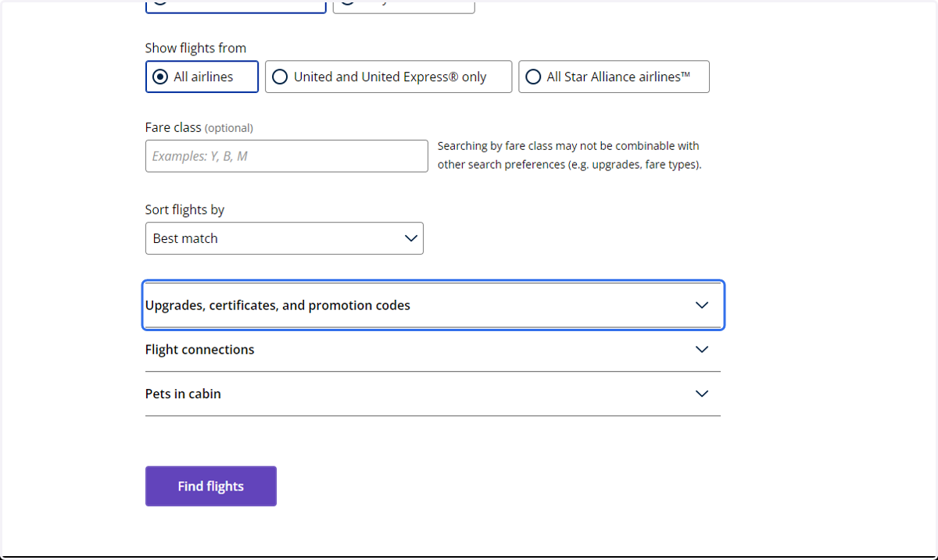
Task: Open the Sort flights by dropdown
Action: pyautogui.click(x=285, y=238)
